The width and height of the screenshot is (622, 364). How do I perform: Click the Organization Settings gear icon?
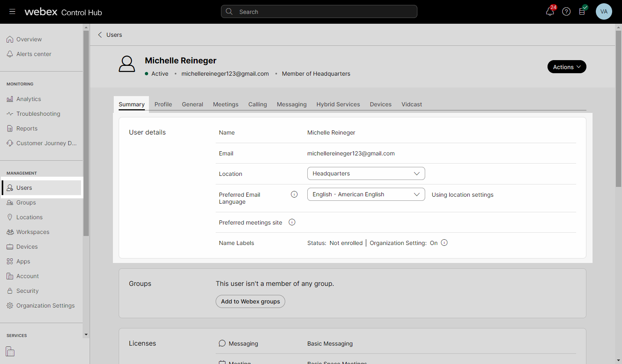10,306
